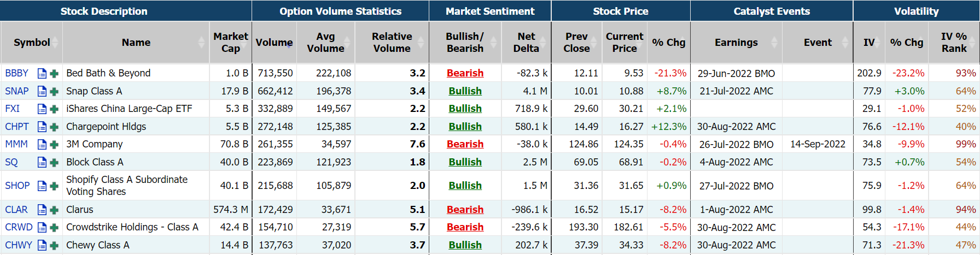This screenshot has height=255, width=980.
Task: Click the Bearish link for 3M Company
Action: 465,144
